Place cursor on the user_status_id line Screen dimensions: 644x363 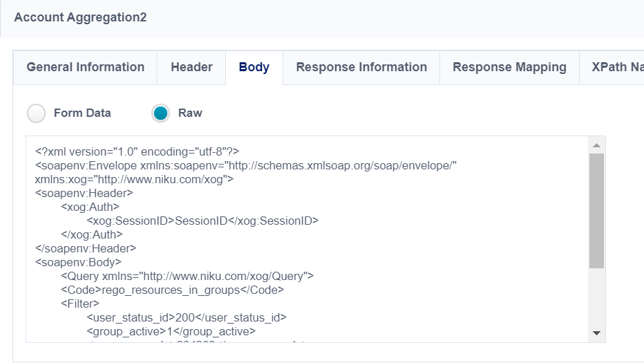[186, 317]
